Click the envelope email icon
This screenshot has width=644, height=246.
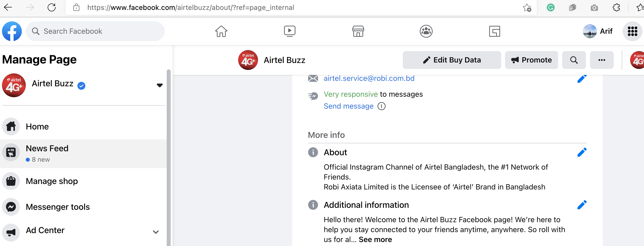point(313,79)
